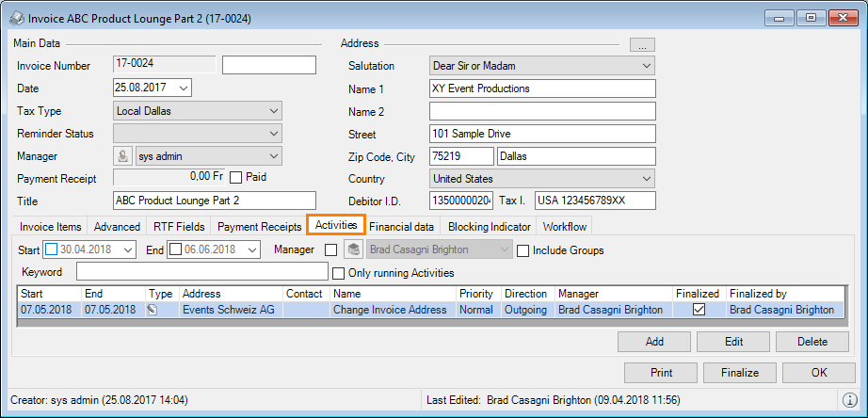Enable the Include Groups checkbox
Image resolution: width=868 pixels, height=418 pixels.
pyautogui.click(x=522, y=250)
